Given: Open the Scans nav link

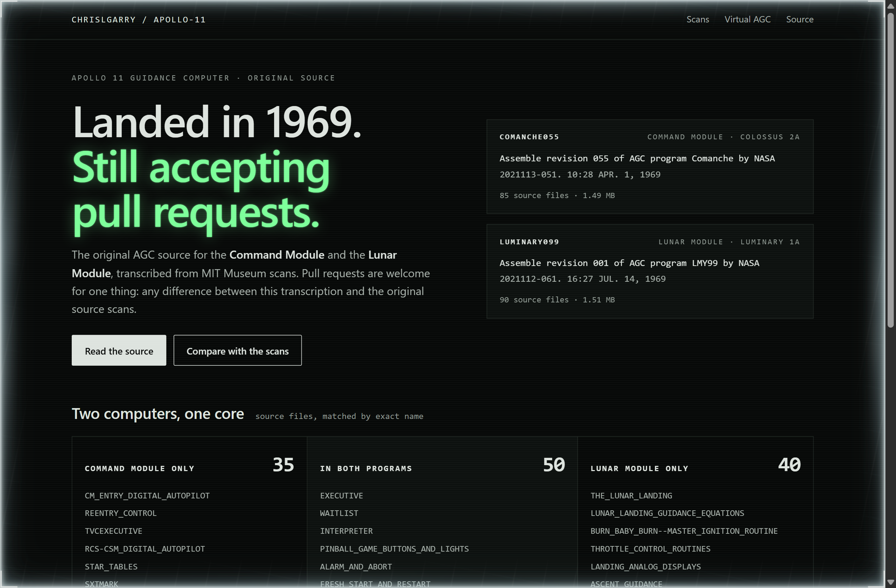Looking at the screenshot, I should click(698, 20).
